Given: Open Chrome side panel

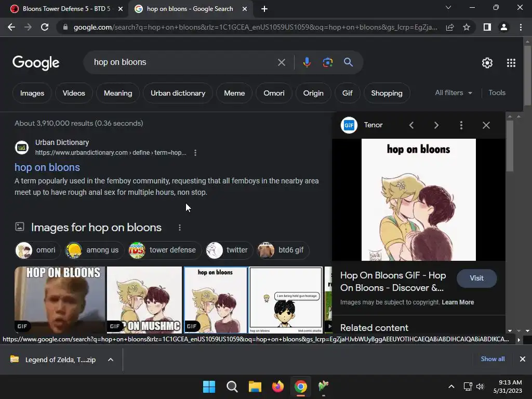Looking at the screenshot, I should [487, 27].
